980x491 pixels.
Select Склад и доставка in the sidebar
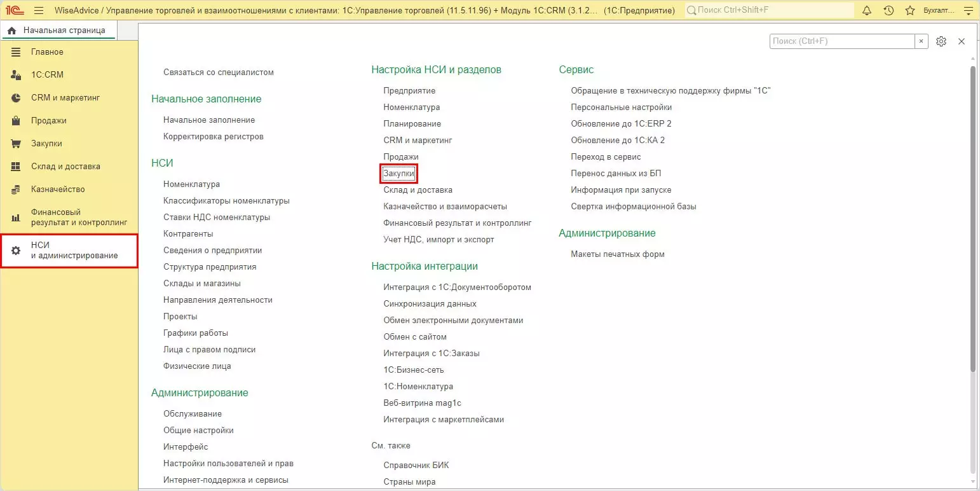[69, 167]
